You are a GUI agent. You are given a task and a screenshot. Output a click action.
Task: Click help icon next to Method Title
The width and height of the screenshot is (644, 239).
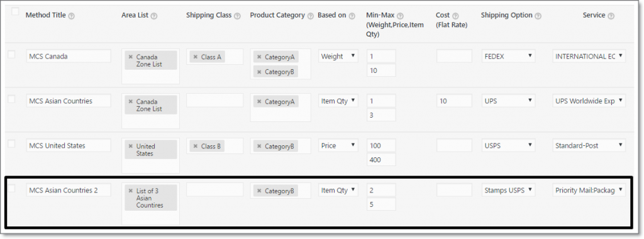click(72, 16)
